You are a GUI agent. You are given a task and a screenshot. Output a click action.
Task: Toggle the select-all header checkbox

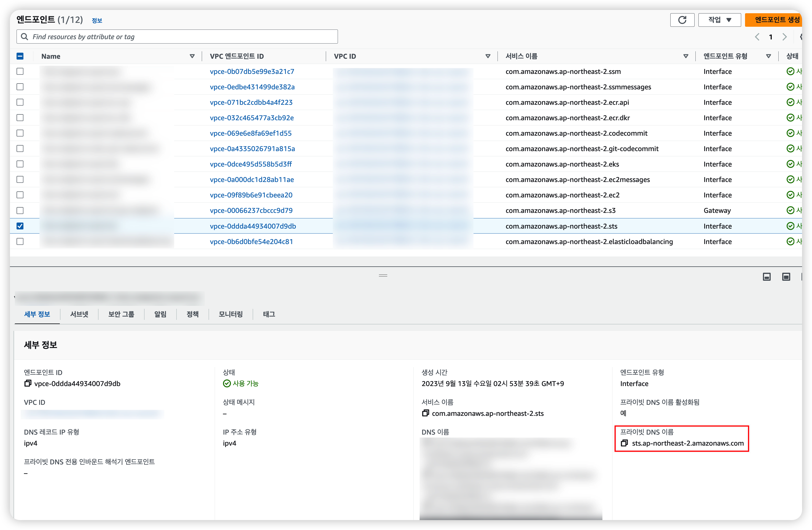[x=20, y=56]
